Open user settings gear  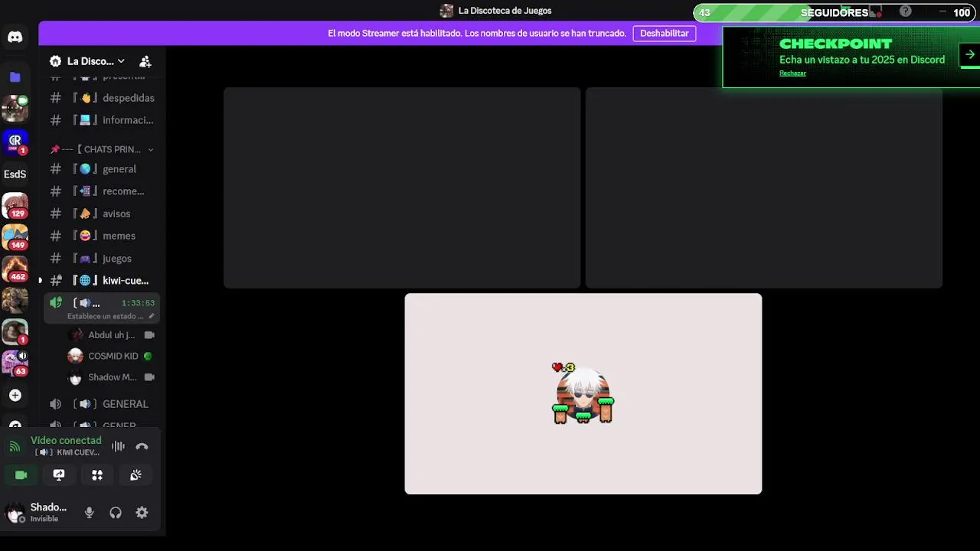click(x=142, y=513)
